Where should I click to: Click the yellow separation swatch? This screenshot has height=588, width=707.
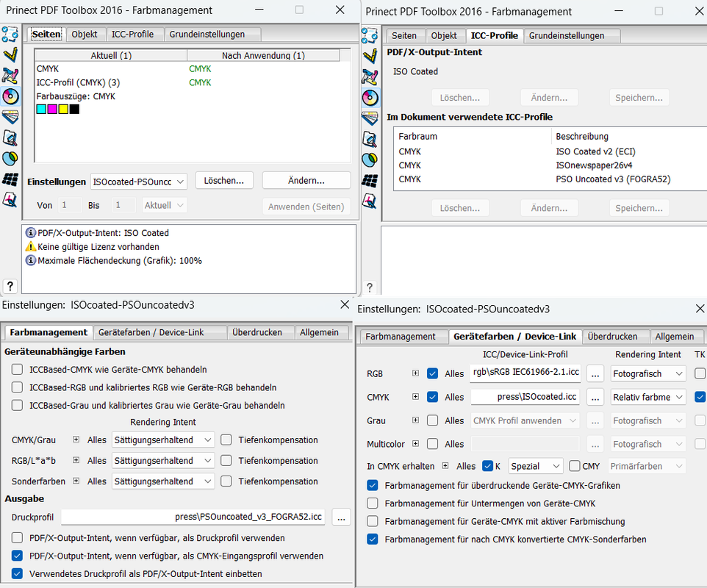[x=63, y=109]
